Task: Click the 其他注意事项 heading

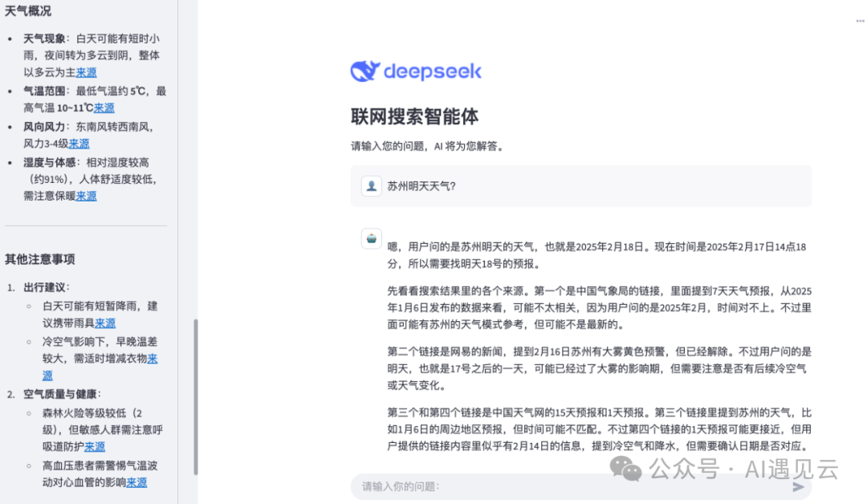Action: [x=40, y=259]
